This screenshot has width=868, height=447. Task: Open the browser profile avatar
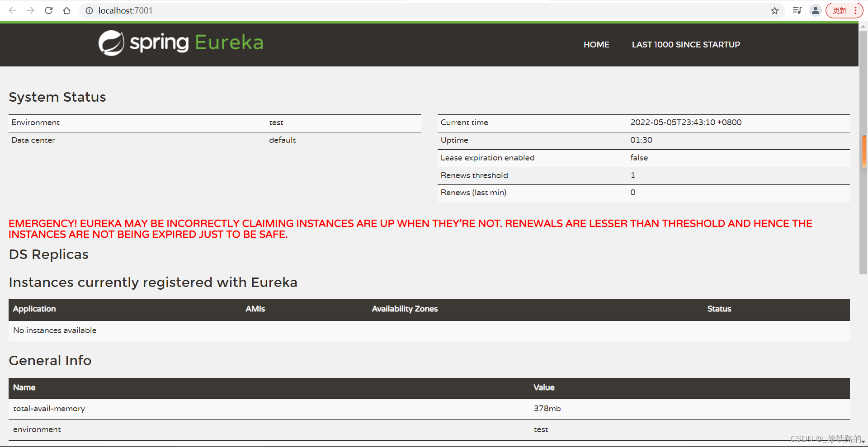[x=816, y=10]
